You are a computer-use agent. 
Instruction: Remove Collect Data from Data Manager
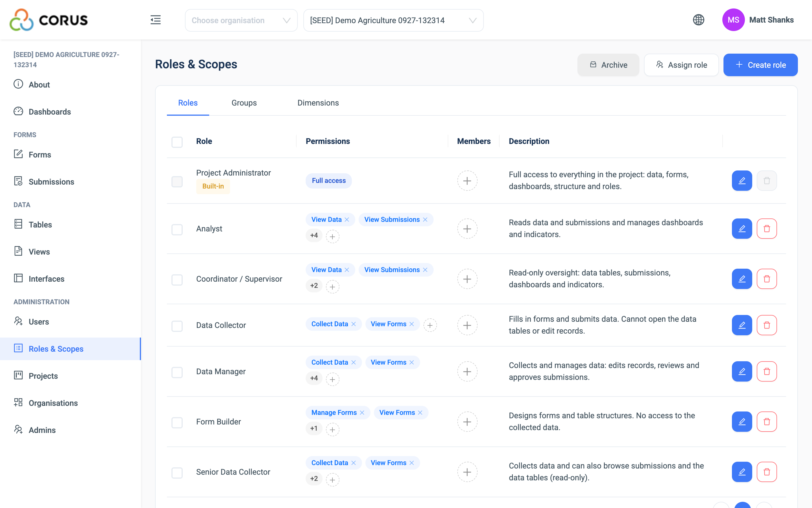pyautogui.click(x=353, y=363)
